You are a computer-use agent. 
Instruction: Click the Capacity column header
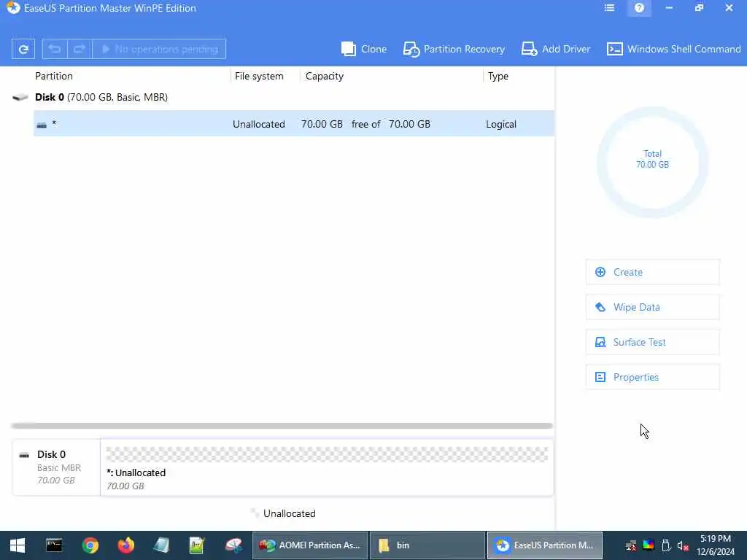point(325,76)
